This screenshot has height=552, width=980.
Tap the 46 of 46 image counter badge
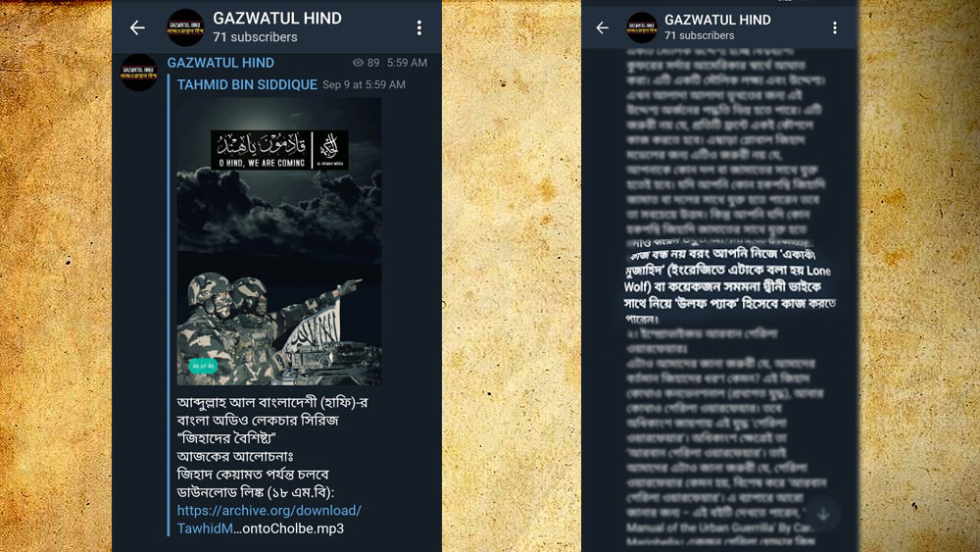203,366
